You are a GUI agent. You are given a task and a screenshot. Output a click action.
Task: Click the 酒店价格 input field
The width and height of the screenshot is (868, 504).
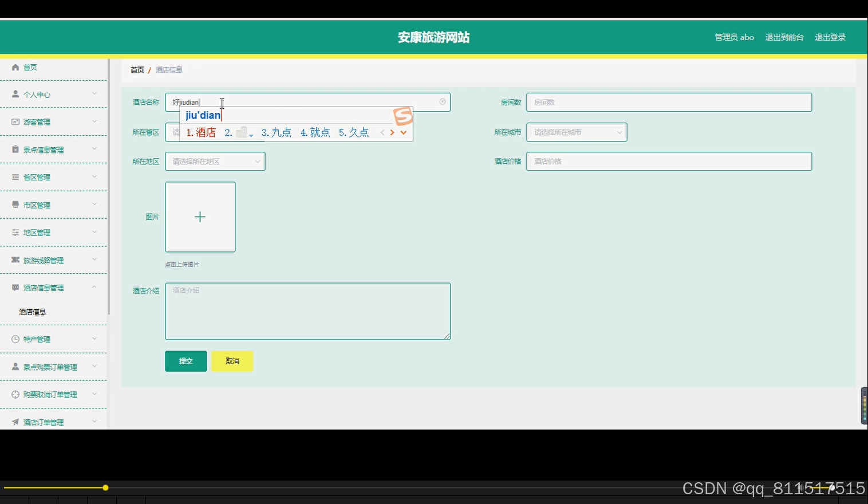[669, 162]
